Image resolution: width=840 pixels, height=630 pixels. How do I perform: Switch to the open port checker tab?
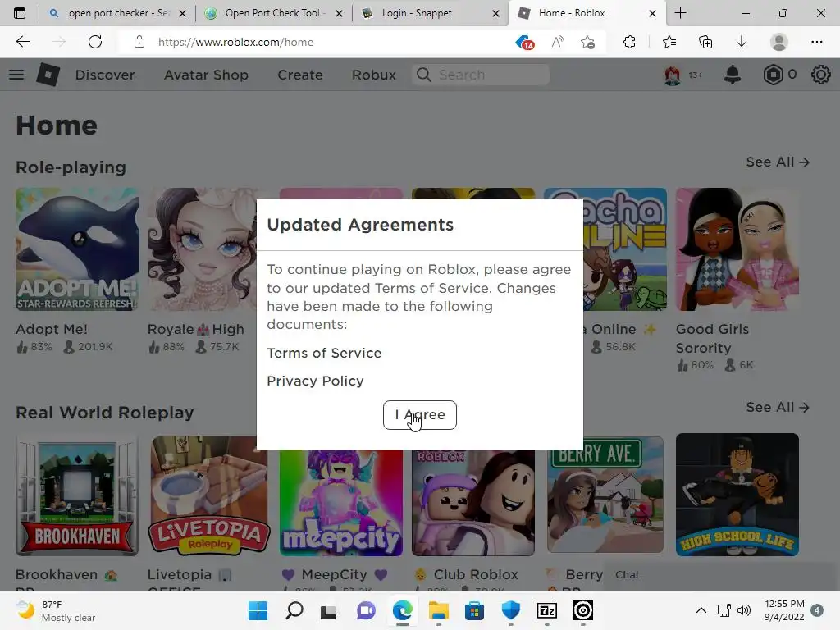coord(116,13)
